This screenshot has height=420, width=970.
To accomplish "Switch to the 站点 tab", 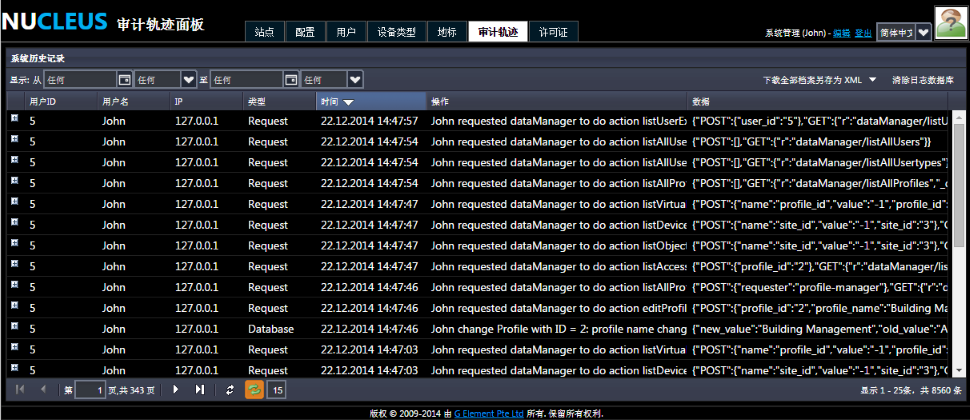I will point(264,32).
